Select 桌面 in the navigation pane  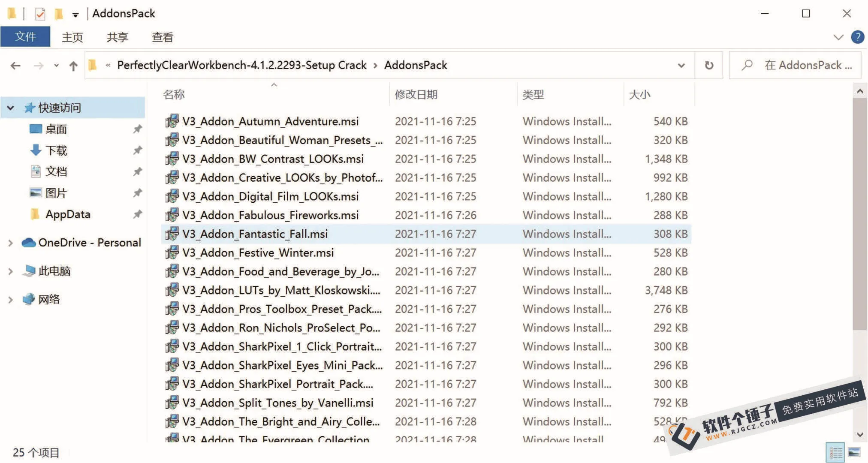tap(56, 129)
